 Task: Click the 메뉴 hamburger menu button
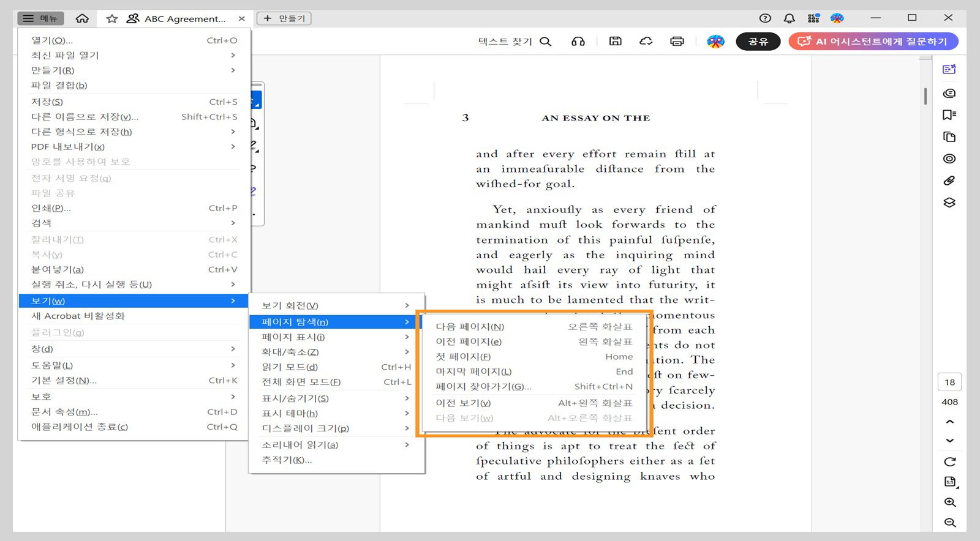point(40,18)
